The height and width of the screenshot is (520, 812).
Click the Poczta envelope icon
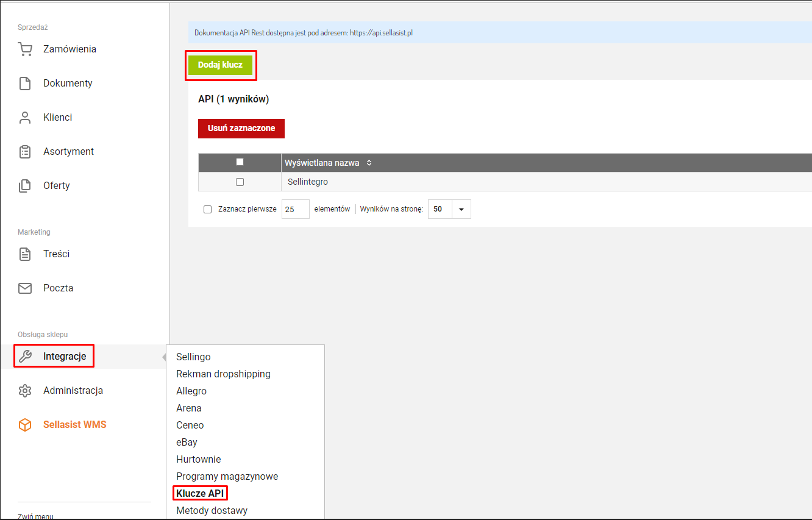tap(25, 288)
